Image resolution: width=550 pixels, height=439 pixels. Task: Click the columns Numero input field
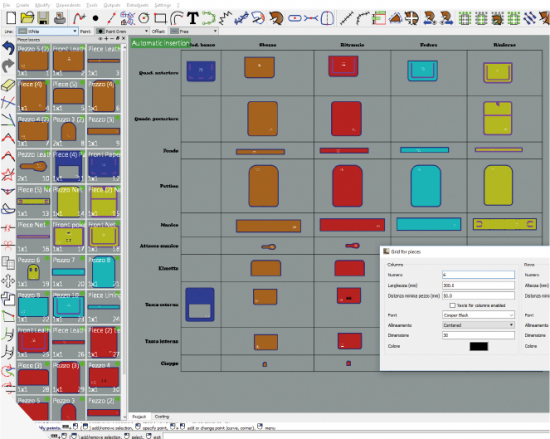(478, 275)
